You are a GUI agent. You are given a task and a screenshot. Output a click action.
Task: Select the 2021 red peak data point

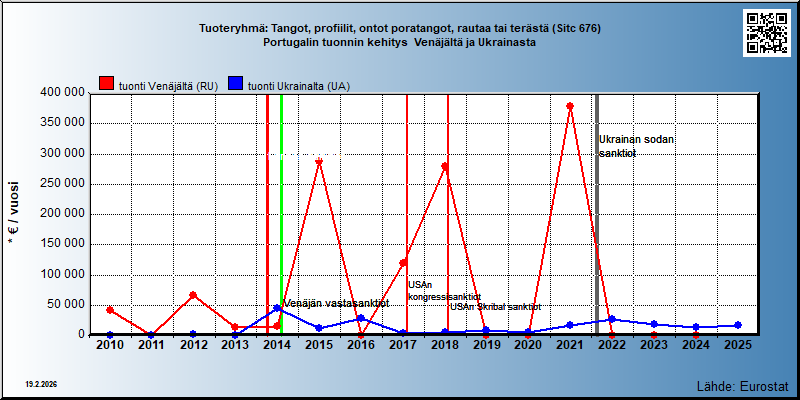pos(570,106)
